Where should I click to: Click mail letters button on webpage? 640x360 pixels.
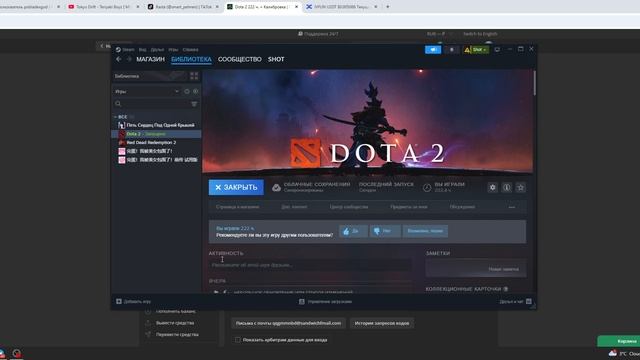(288, 323)
